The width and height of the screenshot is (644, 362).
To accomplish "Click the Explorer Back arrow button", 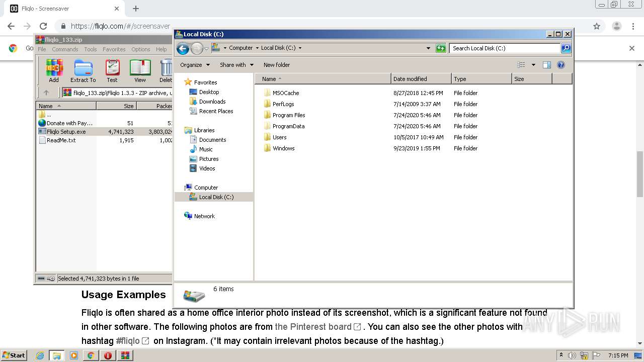I will 183,48.
